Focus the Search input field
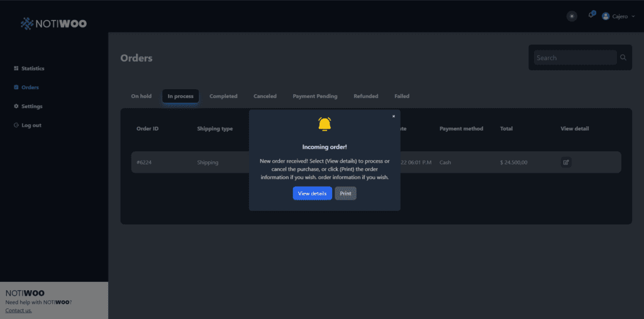The height and width of the screenshot is (319, 644). (x=575, y=58)
